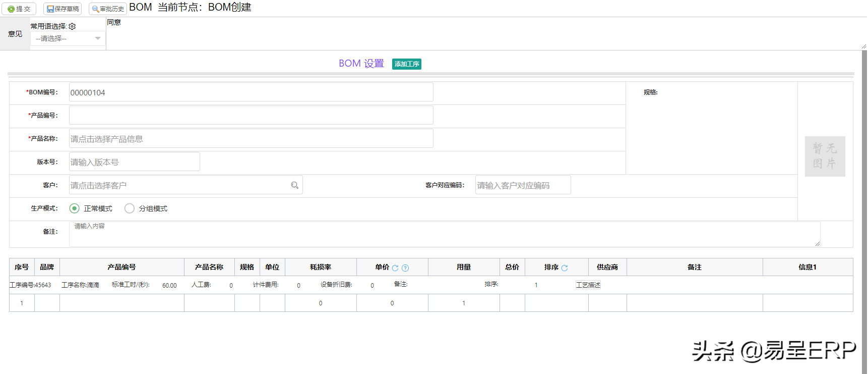This screenshot has width=868, height=374.
Task: Click the 供应商 column header
Action: (607, 267)
